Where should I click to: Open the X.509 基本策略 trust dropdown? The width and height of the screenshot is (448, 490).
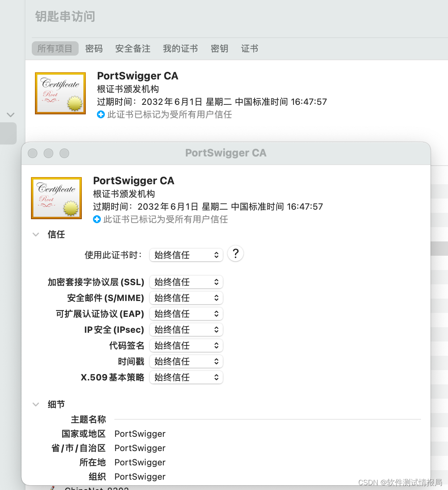click(x=186, y=377)
